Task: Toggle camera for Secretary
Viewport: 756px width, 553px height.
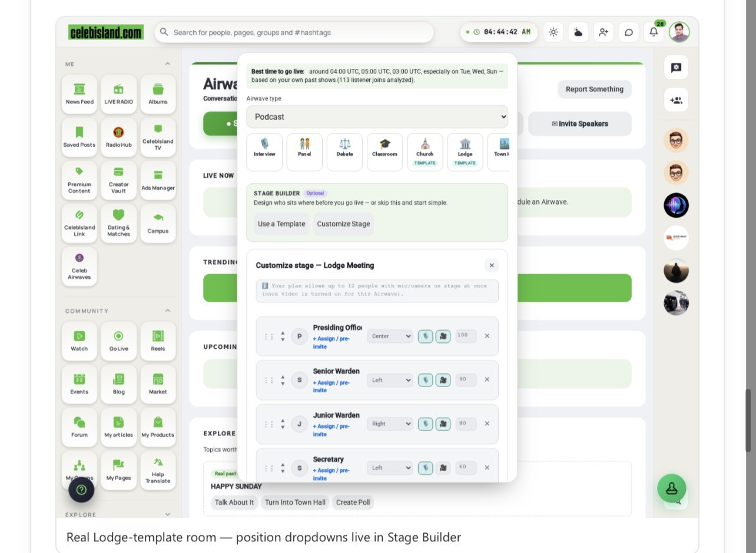Action: (x=443, y=468)
